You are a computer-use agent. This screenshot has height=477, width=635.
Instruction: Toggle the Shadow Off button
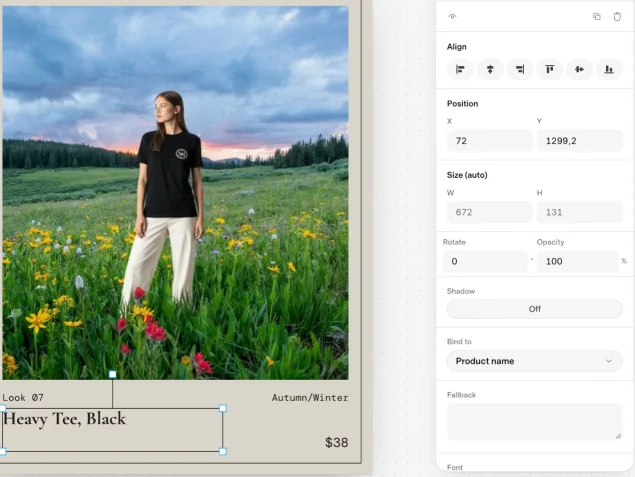coord(535,309)
